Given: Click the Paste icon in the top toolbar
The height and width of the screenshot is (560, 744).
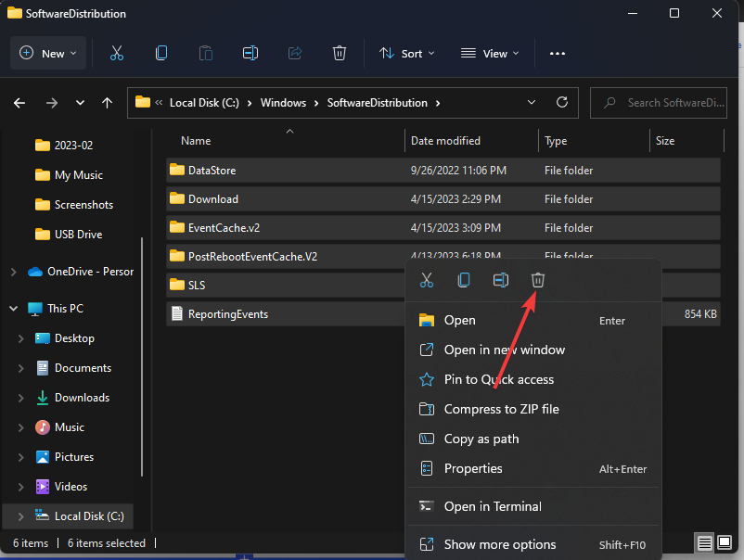Looking at the screenshot, I should click(205, 53).
